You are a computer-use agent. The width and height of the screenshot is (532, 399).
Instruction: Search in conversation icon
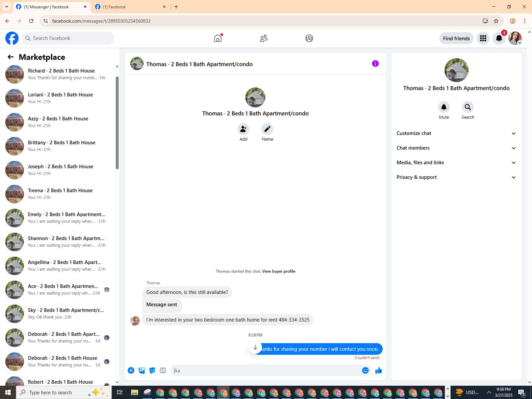coord(468,107)
